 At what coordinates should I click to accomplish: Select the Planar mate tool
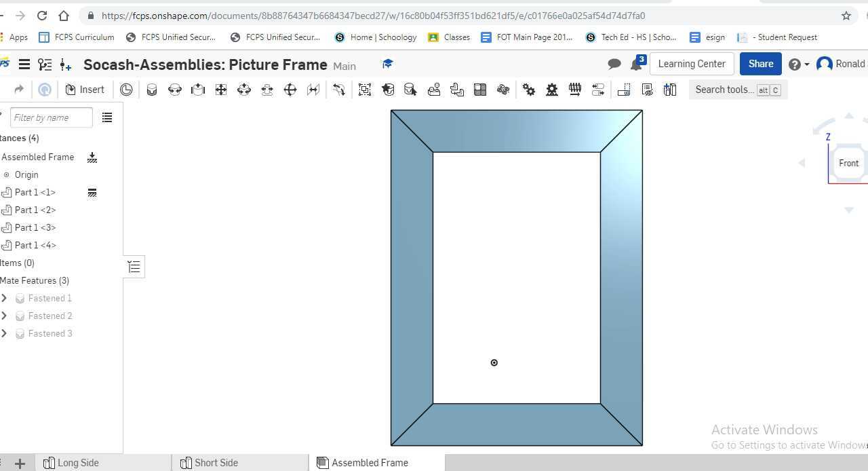[x=221, y=89]
